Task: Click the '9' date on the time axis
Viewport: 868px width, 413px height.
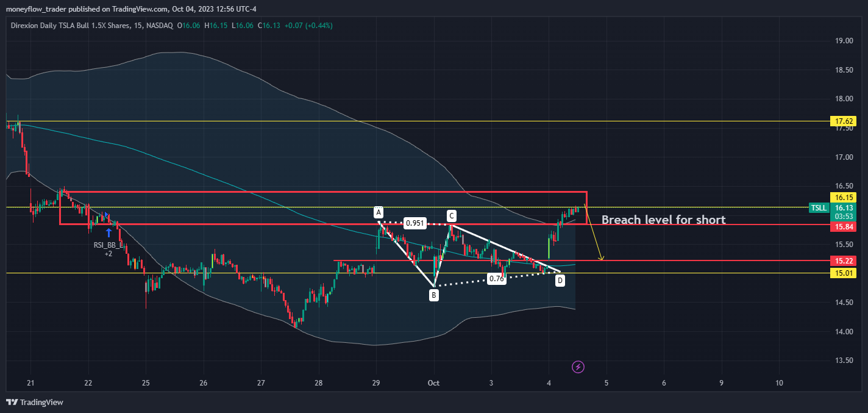Action: point(721,382)
